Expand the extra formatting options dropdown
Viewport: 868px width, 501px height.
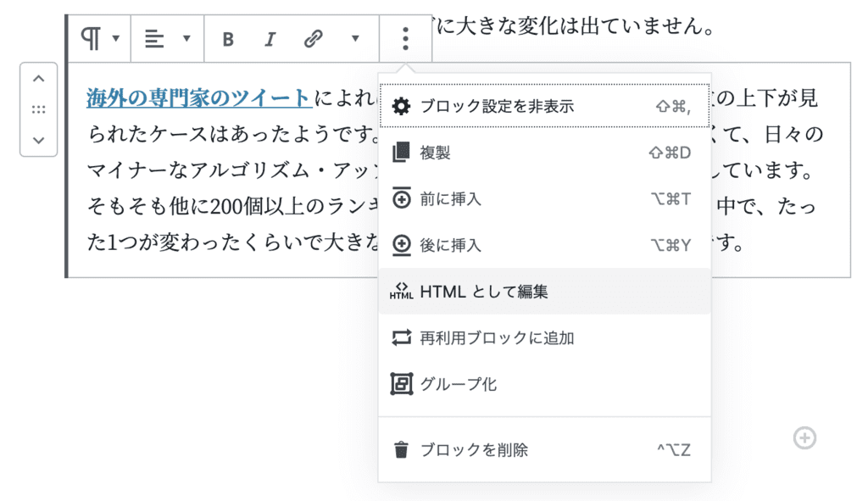click(x=353, y=38)
